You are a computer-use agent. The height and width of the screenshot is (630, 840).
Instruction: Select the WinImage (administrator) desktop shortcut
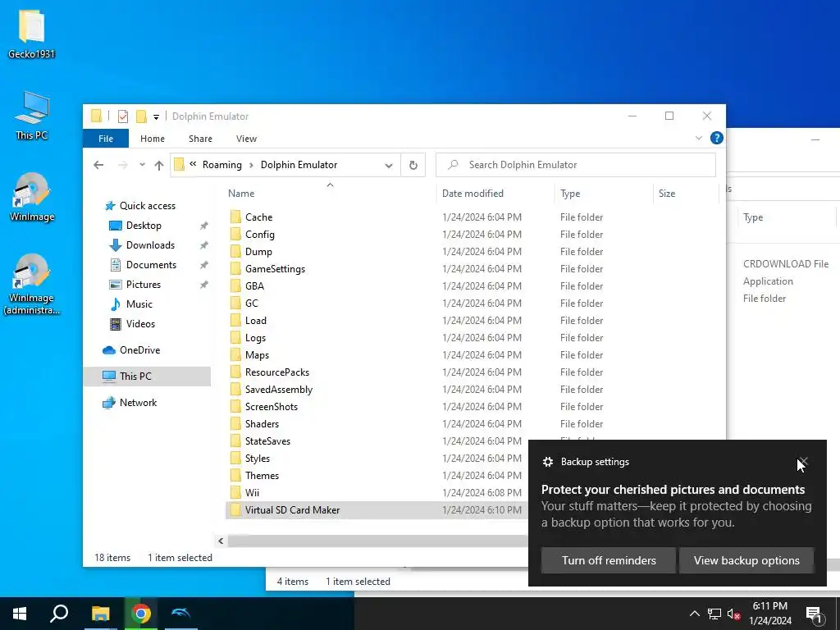[32, 285]
